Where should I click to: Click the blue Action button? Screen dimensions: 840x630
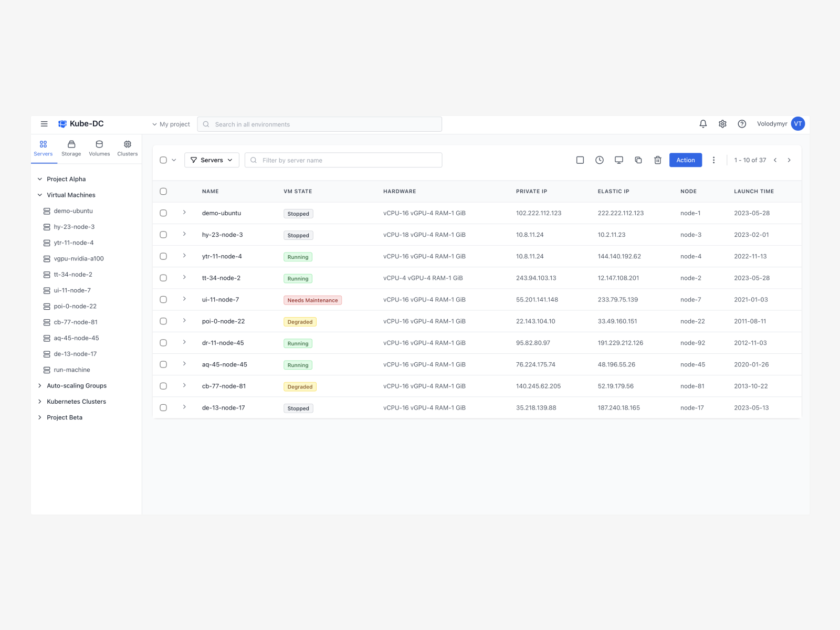685,160
